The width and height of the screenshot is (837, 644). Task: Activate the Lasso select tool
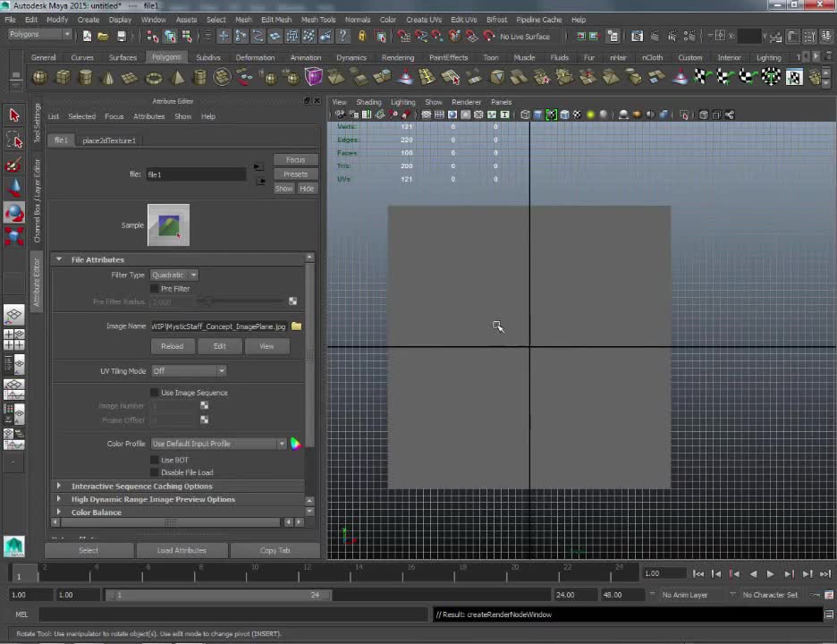click(13, 140)
